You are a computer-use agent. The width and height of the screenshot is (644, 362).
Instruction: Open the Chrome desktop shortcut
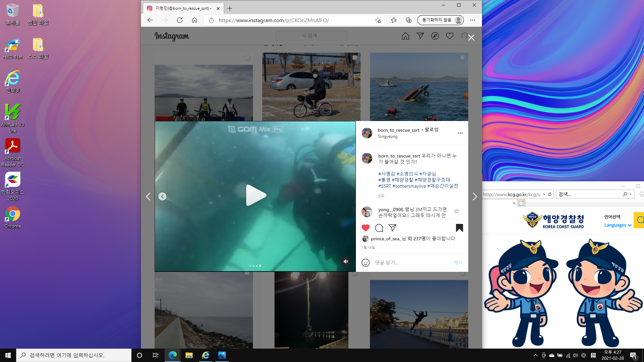13,217
